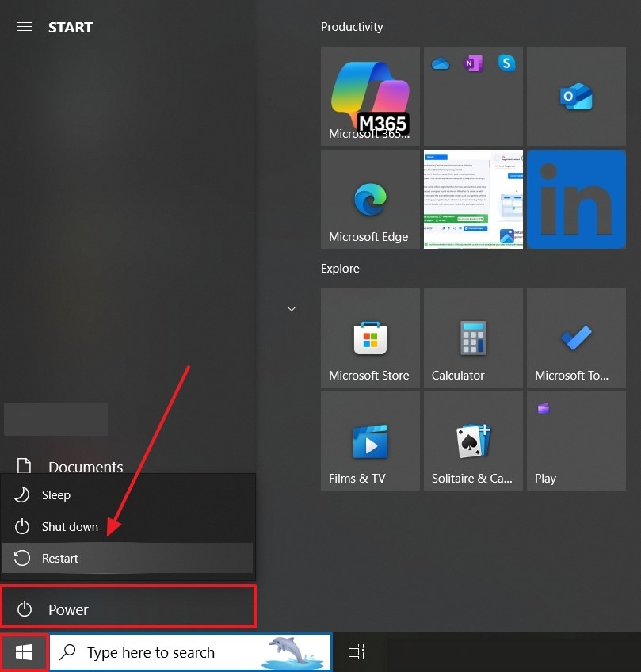Image resolution: width=641 pixels, height=672 pixels.
Task: Click the search magnifier icon
Action: pyautogui.click(x=67, y=652)
